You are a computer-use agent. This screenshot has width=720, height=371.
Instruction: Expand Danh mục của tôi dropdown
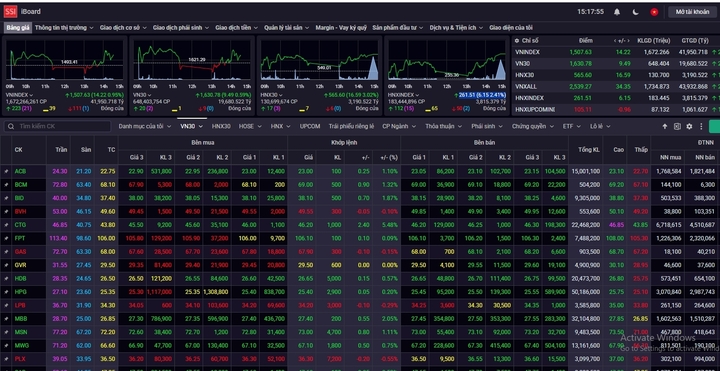pyautogui.click(x=145, y=126)
